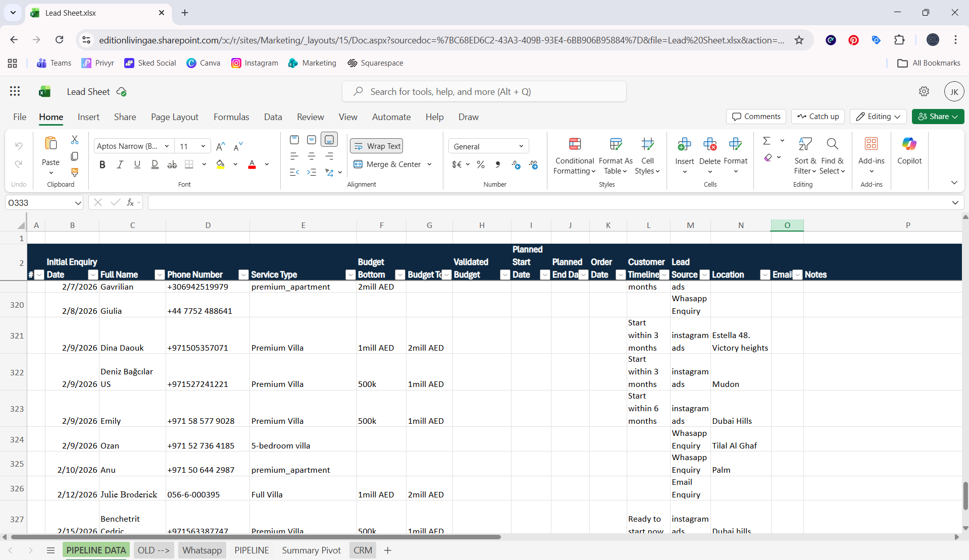This screenshot has width=969, height=560.
Task: Open Find & Select tool
Action: click(x=832, y=156)
